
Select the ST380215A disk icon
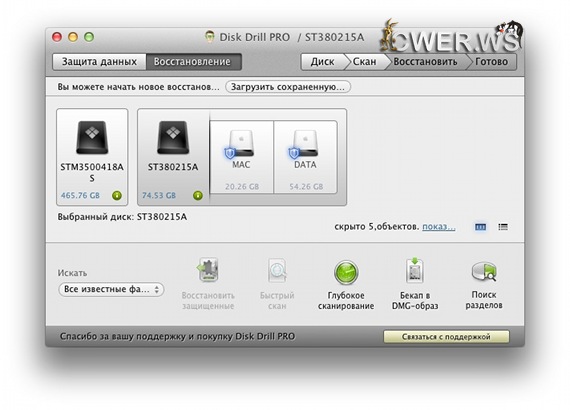[x=173, y=138]
